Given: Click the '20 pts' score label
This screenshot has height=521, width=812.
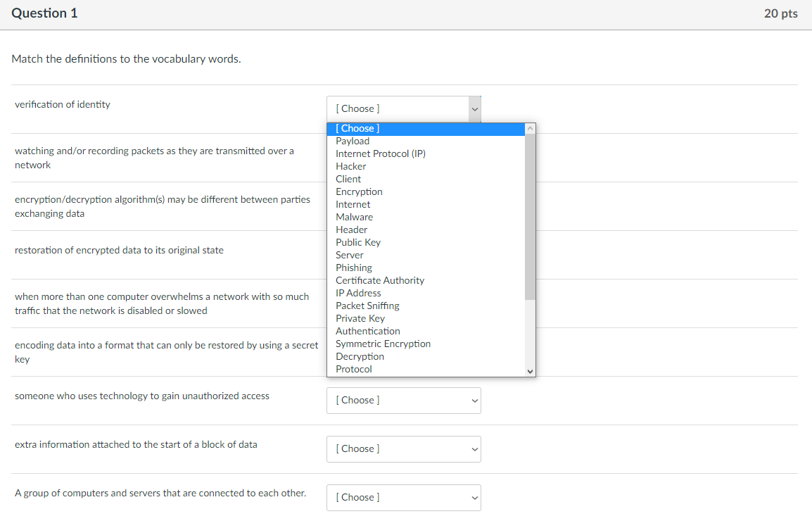Looking at the screenshot, I should pyautogui.click(x=781, y=13).
